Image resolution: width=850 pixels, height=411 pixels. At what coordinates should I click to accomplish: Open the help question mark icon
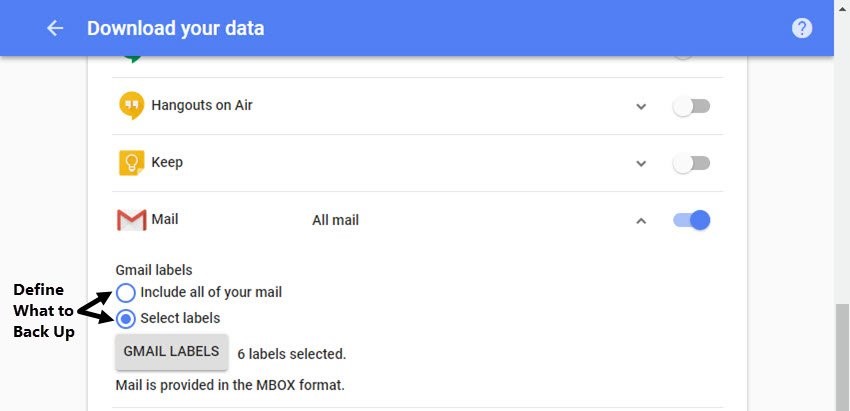802,28
